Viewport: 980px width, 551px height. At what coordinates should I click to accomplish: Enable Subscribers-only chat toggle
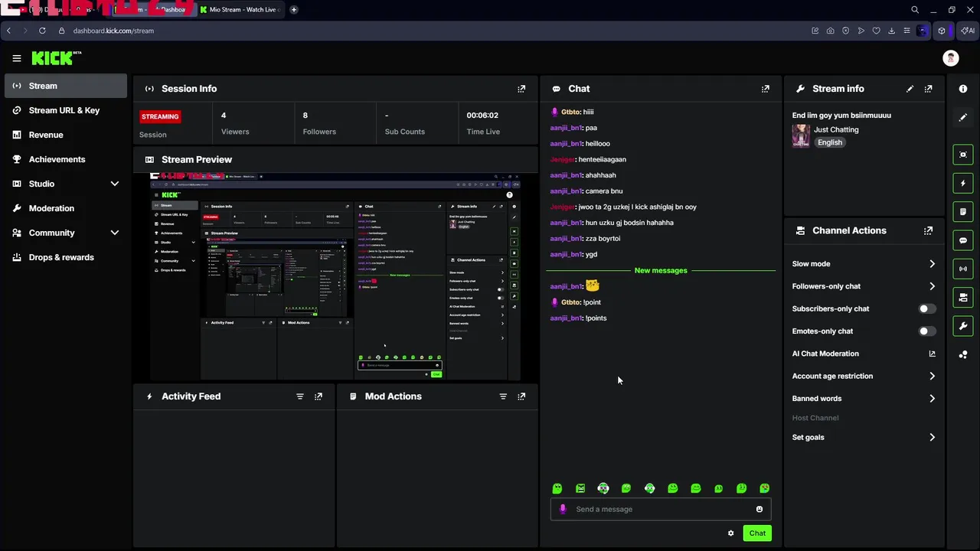(926, 308)
